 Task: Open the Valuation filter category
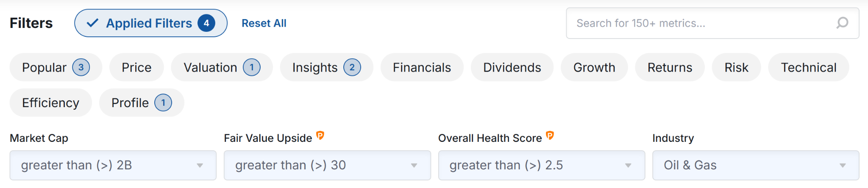click(221, 67)
